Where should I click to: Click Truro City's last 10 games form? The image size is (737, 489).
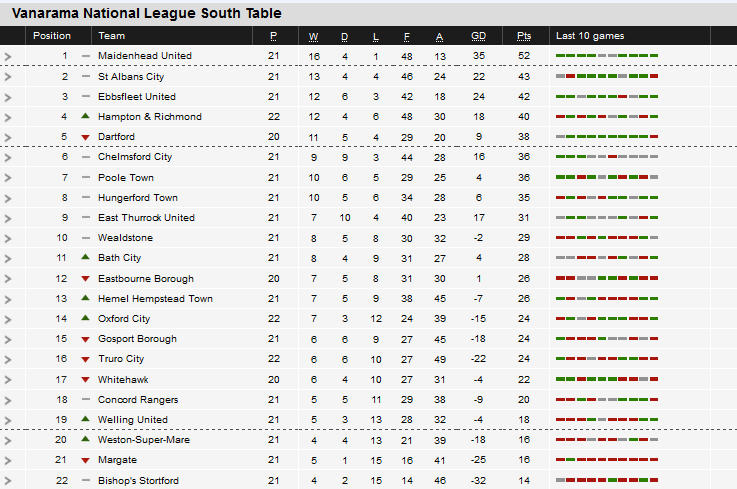(606, 358)
